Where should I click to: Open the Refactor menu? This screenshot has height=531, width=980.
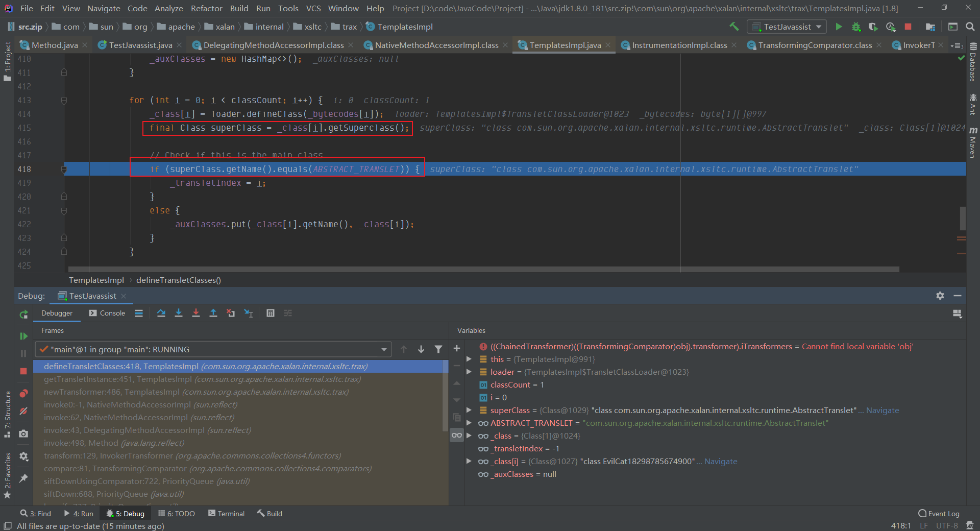point(206,8)
